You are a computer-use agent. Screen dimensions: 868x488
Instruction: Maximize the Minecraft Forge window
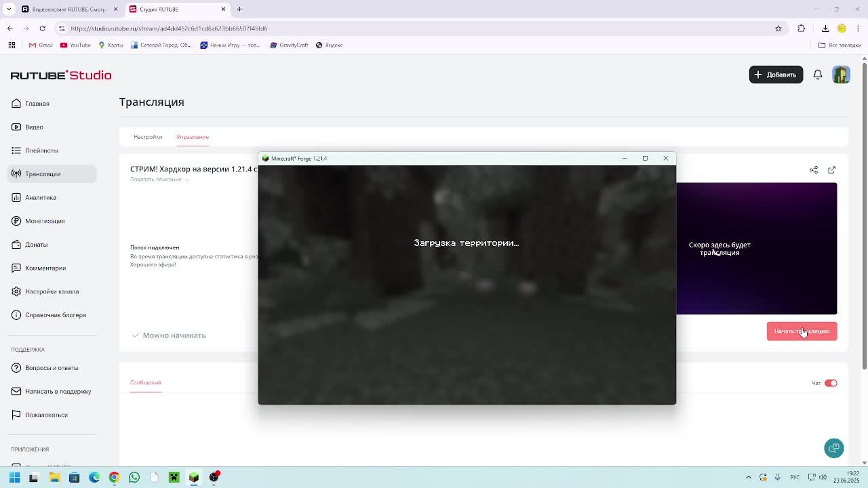pos(645,159)
